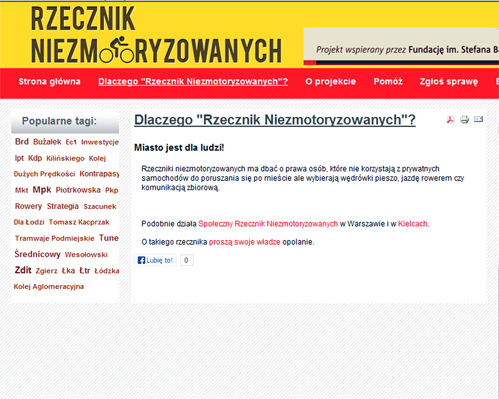Select the 'Brd' tag
Image resolution: width=499 pixels, height=399 pixels.
(x=22, y=142)
